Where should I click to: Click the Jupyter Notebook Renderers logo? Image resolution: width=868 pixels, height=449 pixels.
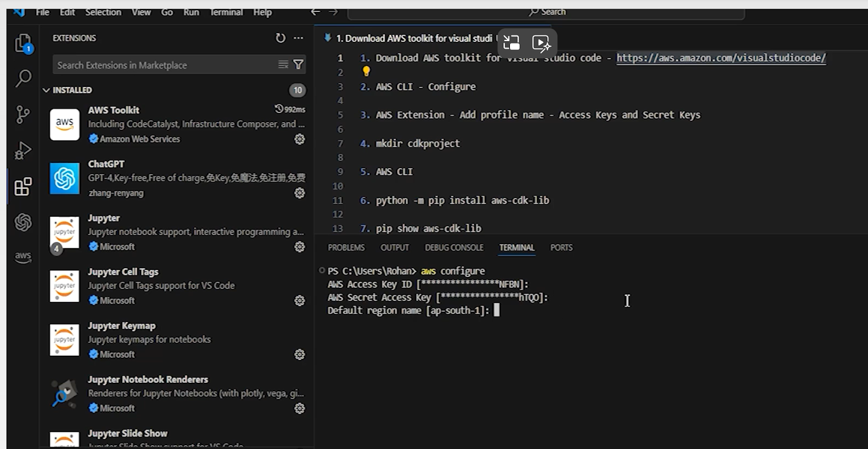pyautogui.click(x=65, y=394)
